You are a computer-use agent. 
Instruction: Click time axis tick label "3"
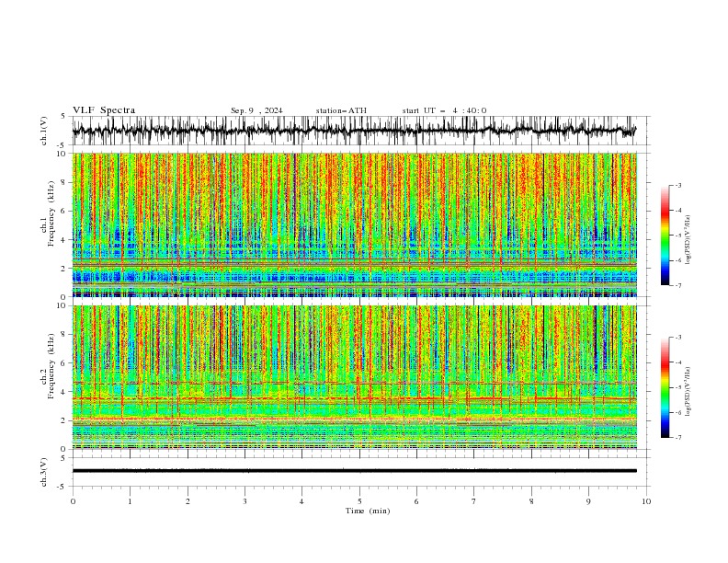pos(245,501)
